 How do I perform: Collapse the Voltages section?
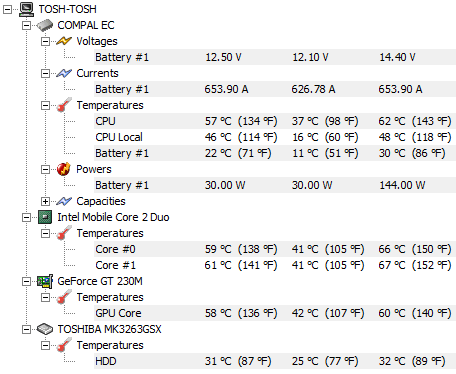[x=45, y=41]
